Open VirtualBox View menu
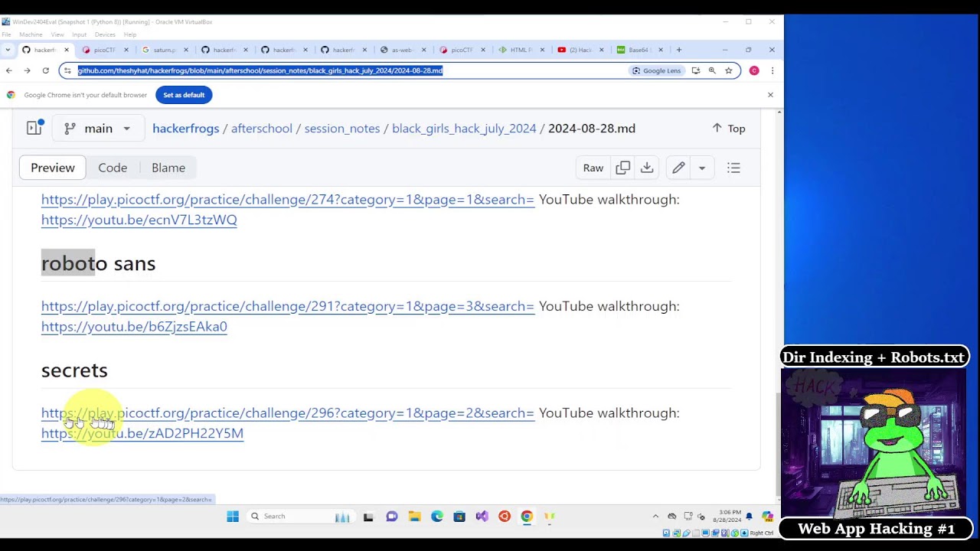 (57, 34)
